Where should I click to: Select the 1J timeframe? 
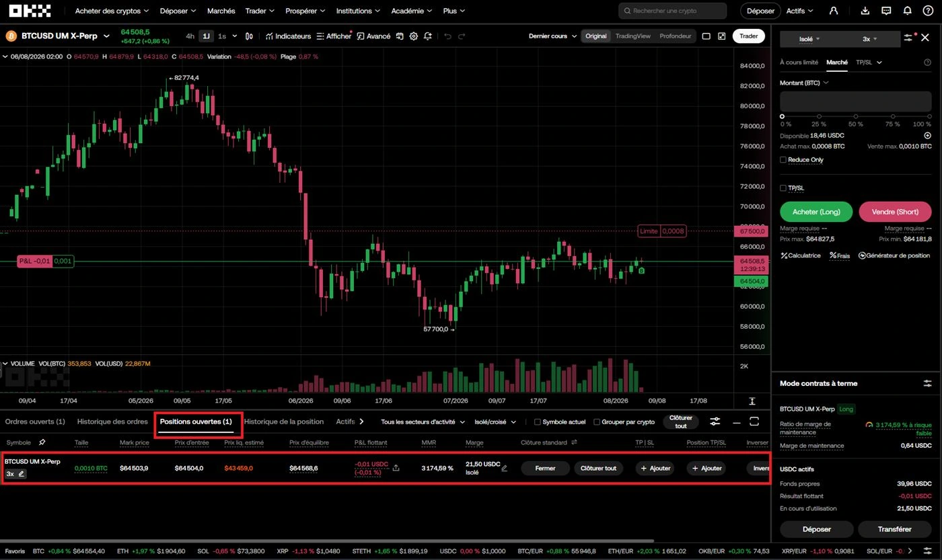click(x=206, y=36)
